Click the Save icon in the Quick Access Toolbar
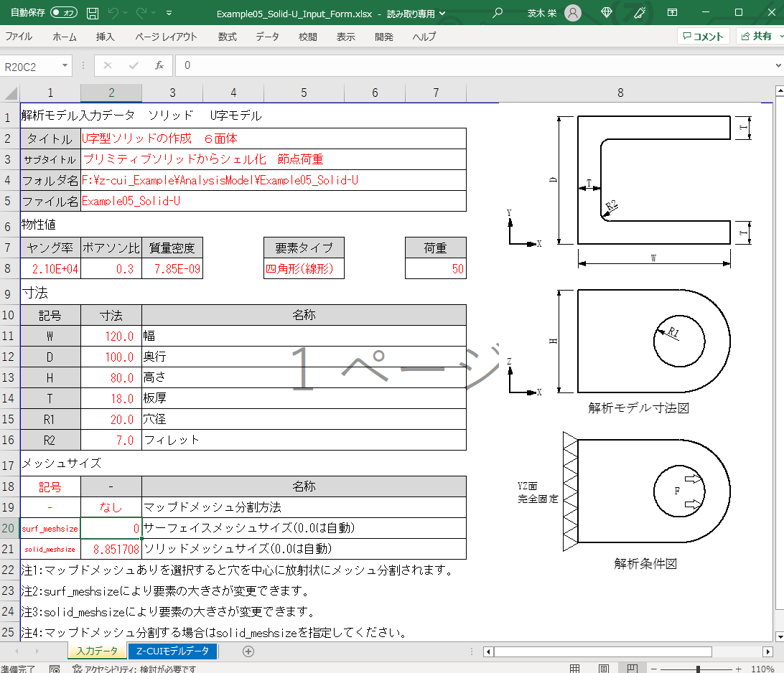Viewport: 784px width, 673px height. pyautogui.click(x=92, y=13)
